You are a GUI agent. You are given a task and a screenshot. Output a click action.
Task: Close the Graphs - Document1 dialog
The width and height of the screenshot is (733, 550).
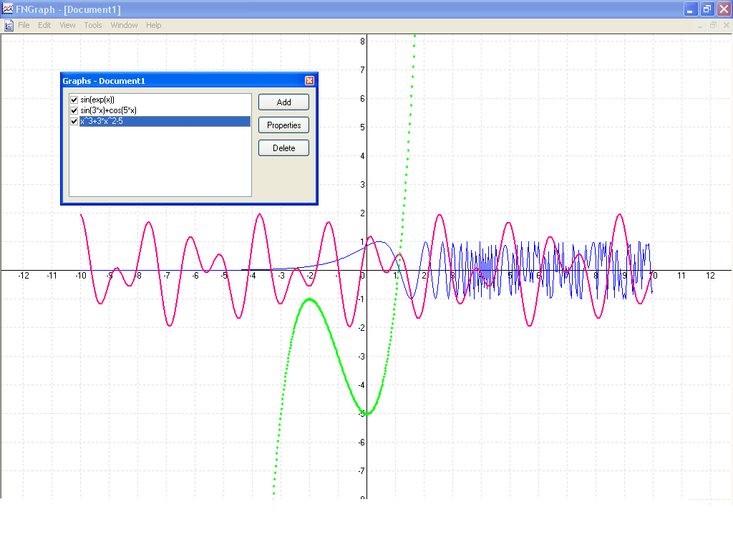(309, 81)
